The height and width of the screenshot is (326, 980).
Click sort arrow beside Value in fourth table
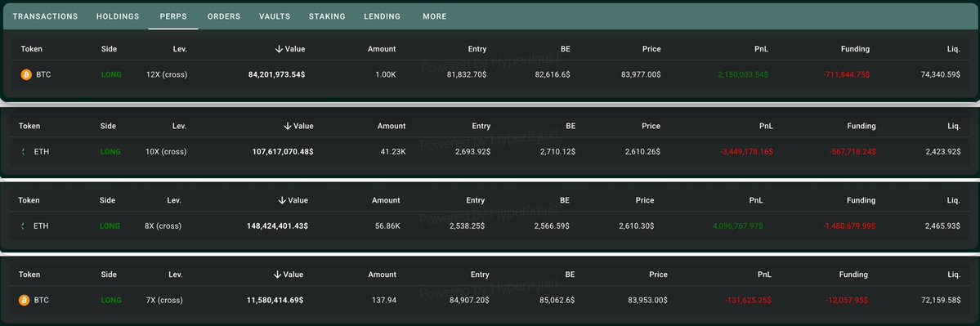(277, 275)
